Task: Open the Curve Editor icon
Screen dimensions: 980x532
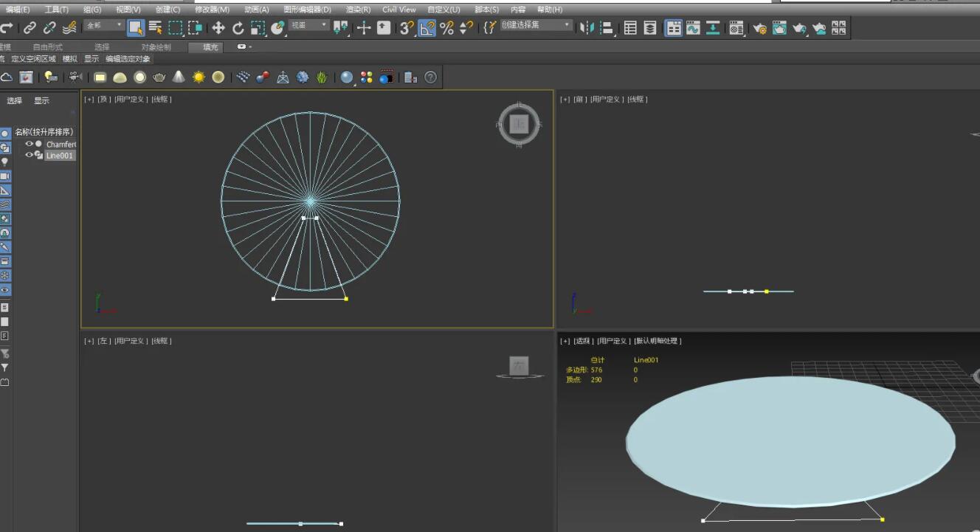Action: (693, 28)
